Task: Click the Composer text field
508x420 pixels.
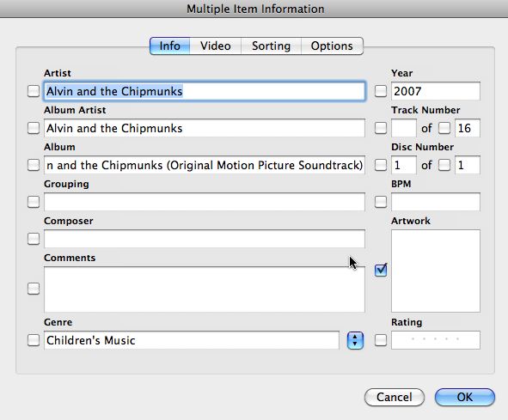Action: (205, 239)
